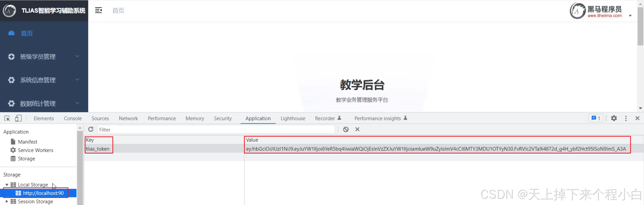Select Manifest in Application tree

(28, 142)
